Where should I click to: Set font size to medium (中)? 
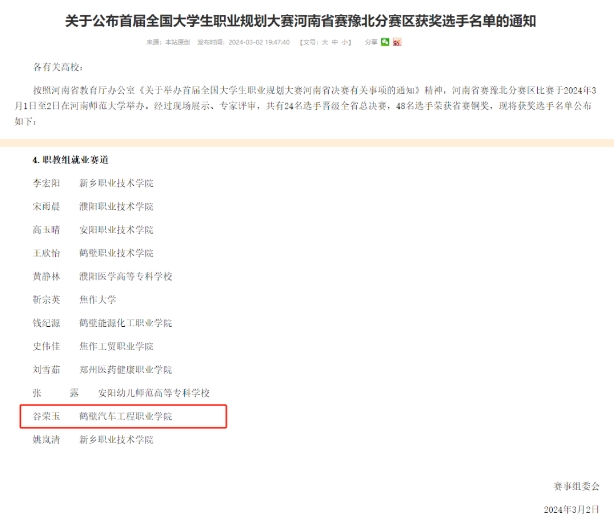(335, 42)
